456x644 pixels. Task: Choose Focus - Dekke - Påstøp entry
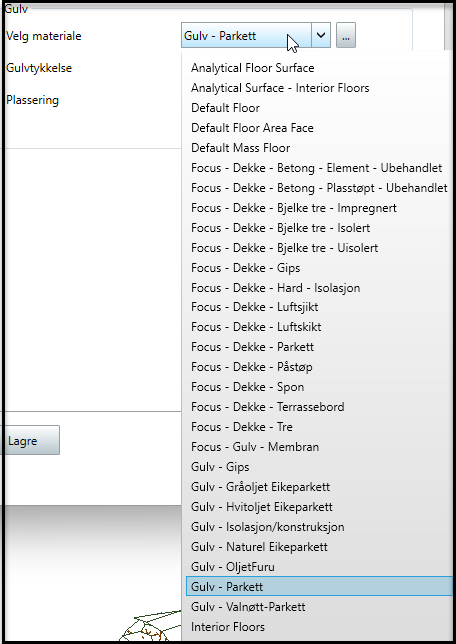(x=318, y=367)
